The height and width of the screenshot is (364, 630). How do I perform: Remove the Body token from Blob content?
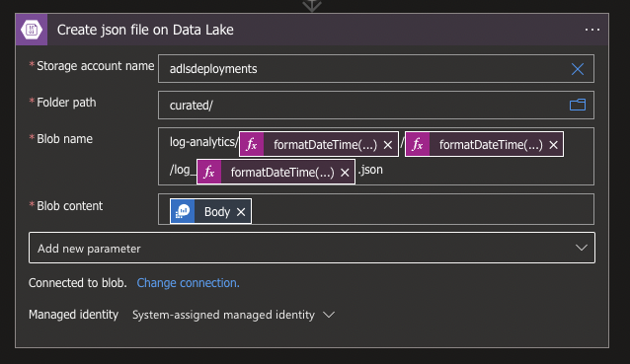point(241,212)
